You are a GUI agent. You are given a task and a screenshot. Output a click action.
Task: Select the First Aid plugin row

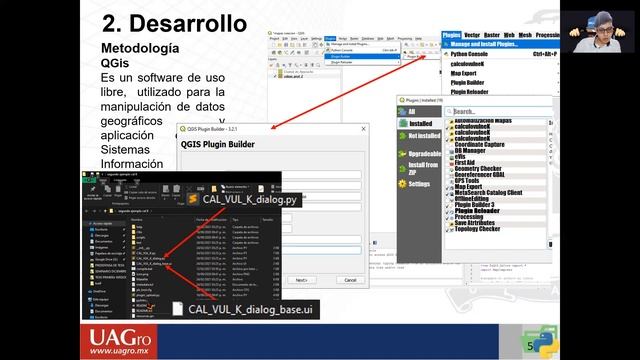pos(496,162)
